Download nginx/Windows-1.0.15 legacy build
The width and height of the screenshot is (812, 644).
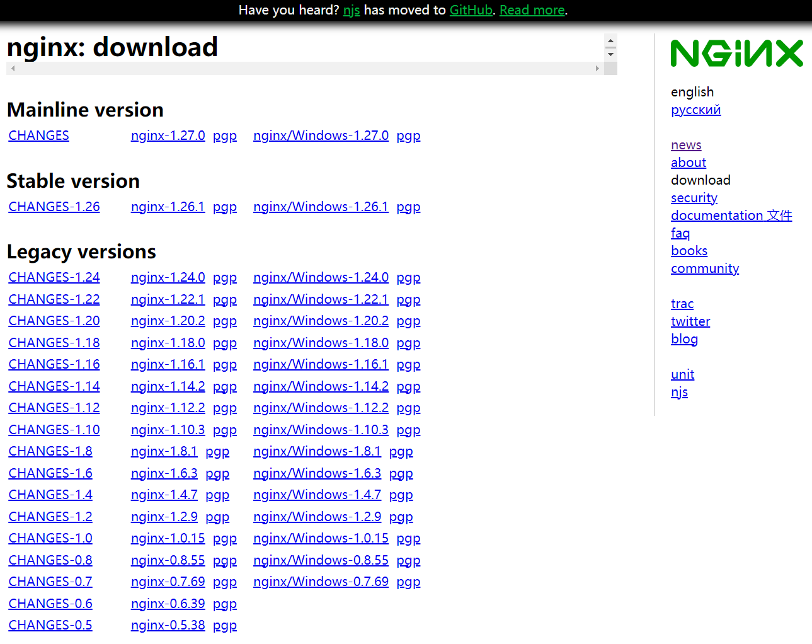tap(321, 538)
